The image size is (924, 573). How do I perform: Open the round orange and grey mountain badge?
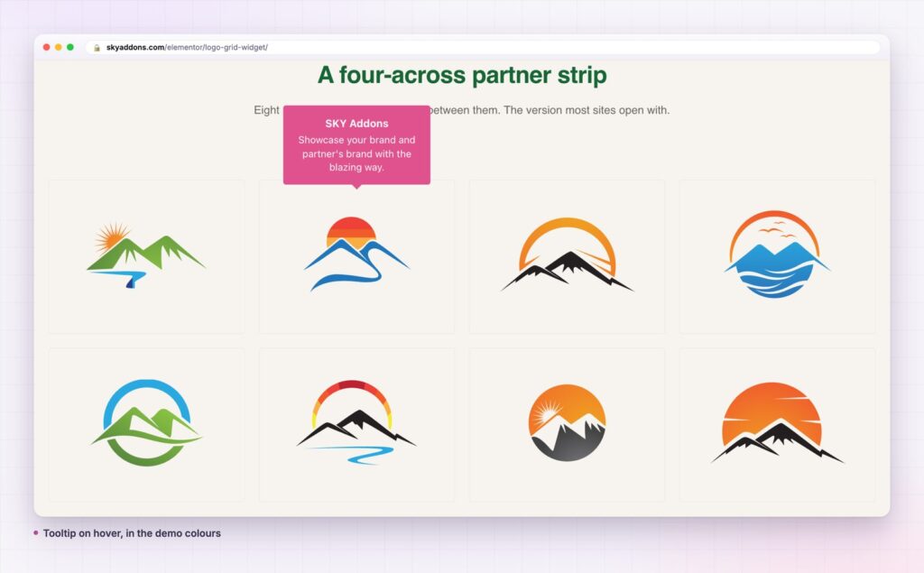pos(567,422)
